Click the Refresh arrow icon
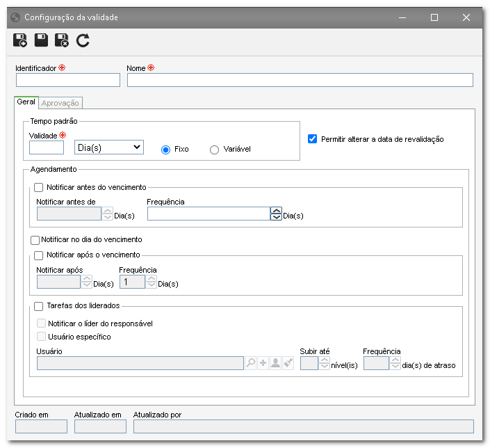 [x=83, y=40]
